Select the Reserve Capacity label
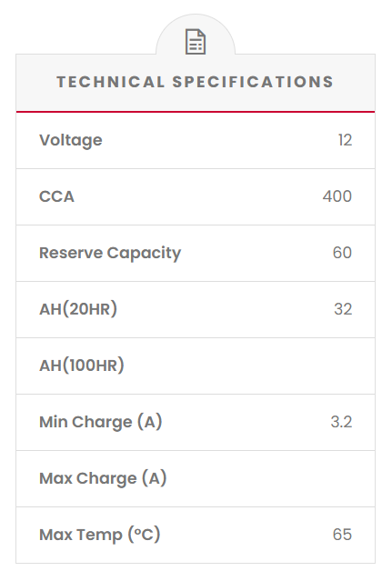The height and width of the screenshot is (581, 392). point(110,253)
